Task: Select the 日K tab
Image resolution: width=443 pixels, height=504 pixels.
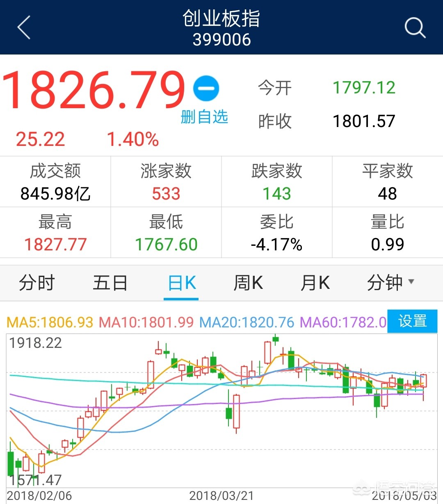Action: 182,283
